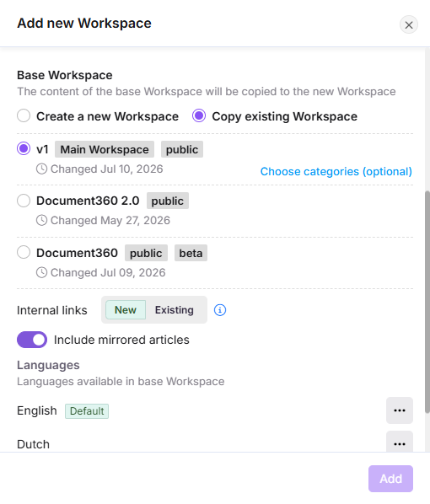The width and height of the screenshot is (430, 504).
Task: Click the public tag on v1 workspace
Action: click(x=182, y=149)
